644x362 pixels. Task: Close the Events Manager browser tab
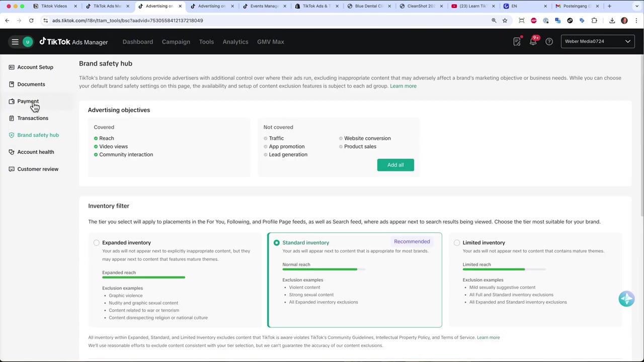pyautogui.click(x=285, y=6)
